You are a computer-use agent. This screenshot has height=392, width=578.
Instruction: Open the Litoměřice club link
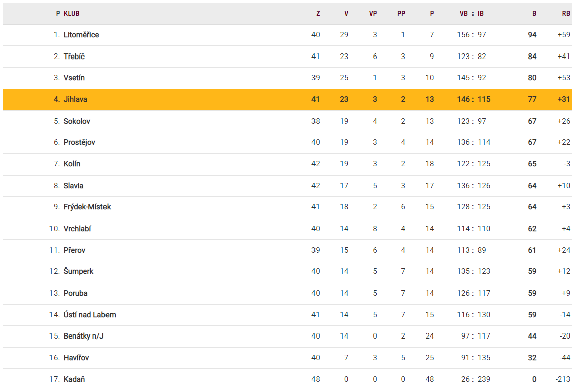(x=81, y=35)
